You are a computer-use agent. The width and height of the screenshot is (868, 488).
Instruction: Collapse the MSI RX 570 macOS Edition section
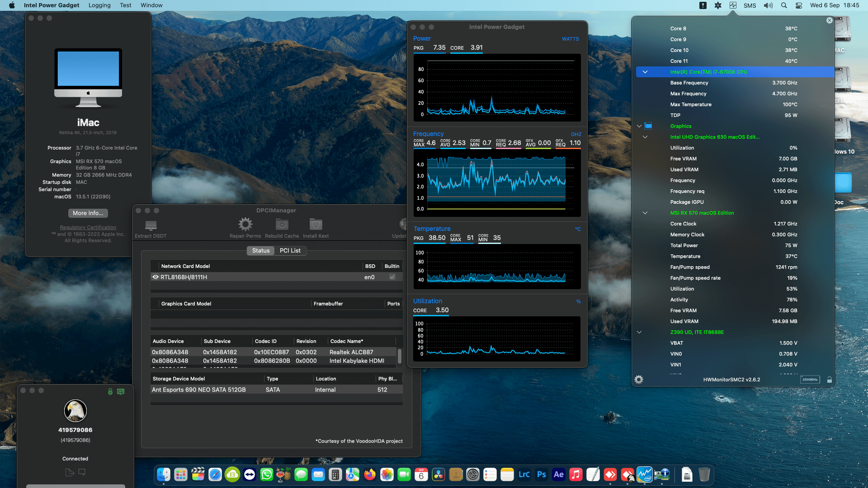645,213
